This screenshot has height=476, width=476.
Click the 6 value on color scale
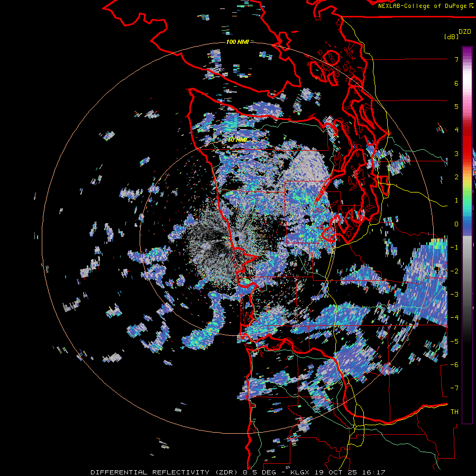pos(456,83)
